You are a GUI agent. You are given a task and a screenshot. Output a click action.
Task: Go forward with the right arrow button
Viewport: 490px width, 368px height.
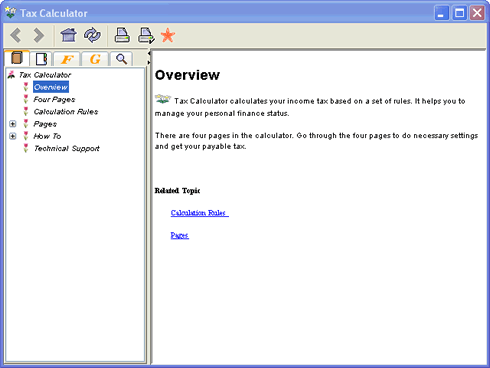[x=39, y=35]
